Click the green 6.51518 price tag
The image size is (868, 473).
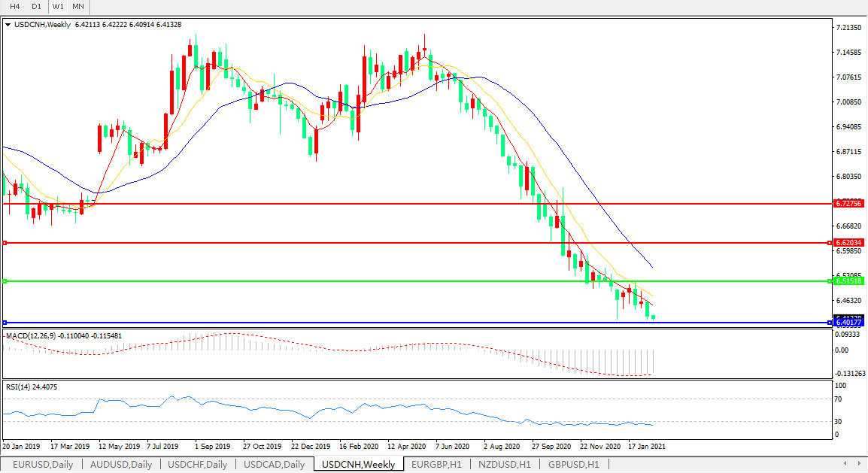click(848, 281)
